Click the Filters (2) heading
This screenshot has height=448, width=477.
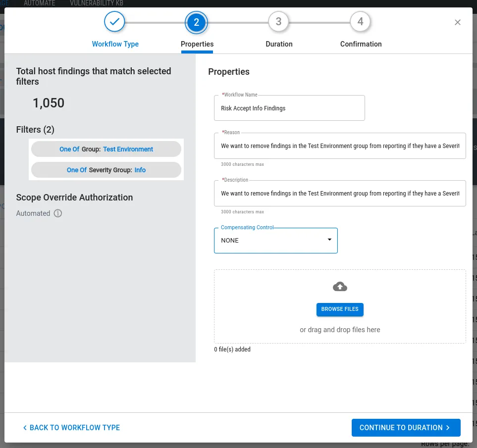35,130
